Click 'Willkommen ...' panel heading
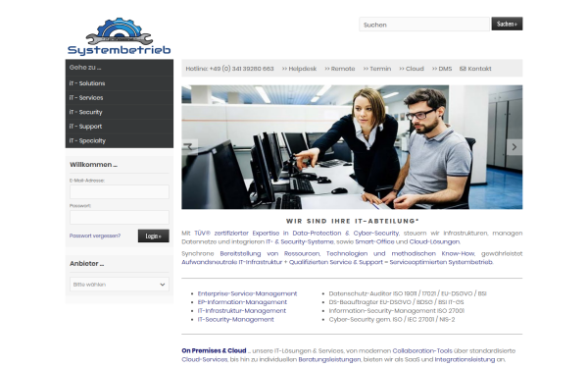The image size is (588, 368). click(93, 165)
